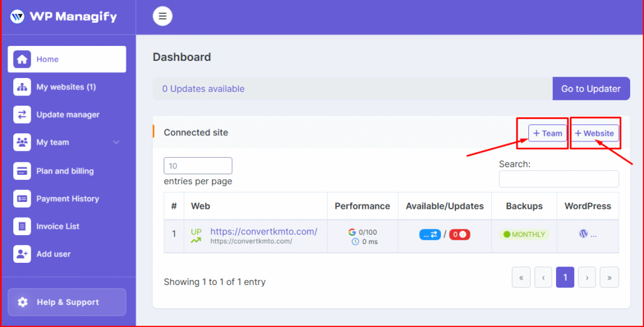Click the Plan and billing card icon
Screen dimensions: 644x327
click(x=22, y=171)
